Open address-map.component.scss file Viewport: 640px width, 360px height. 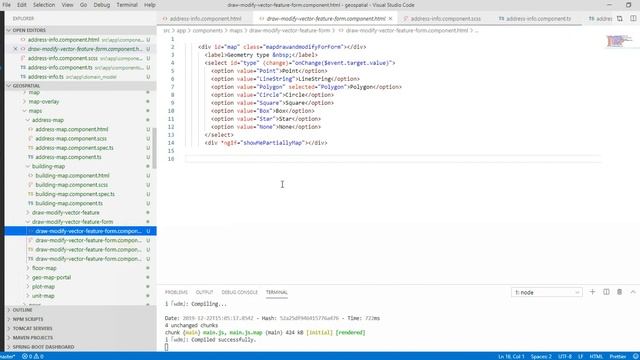[71, 139]
